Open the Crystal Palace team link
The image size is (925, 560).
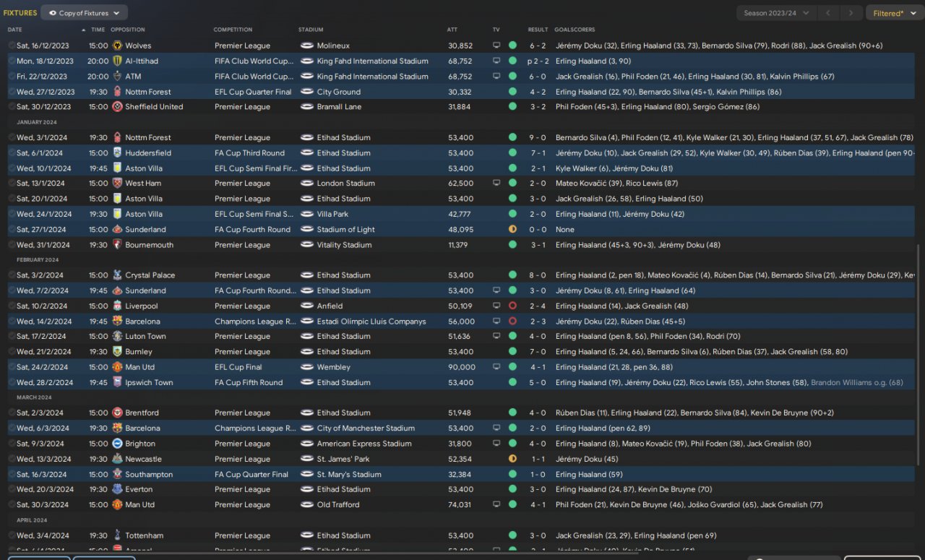150,275
